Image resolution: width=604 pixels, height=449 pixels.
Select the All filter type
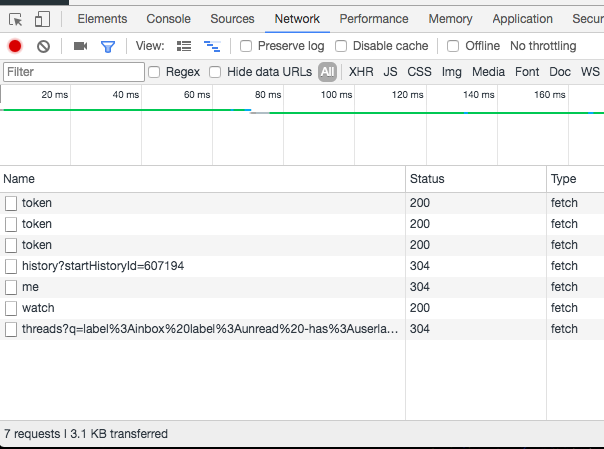[327, 72]
